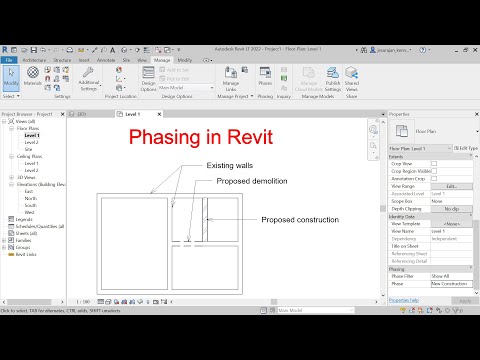Click the Detail Level icon in view control bar
This screenshot has height=360, width=480.
coord(101,302)
